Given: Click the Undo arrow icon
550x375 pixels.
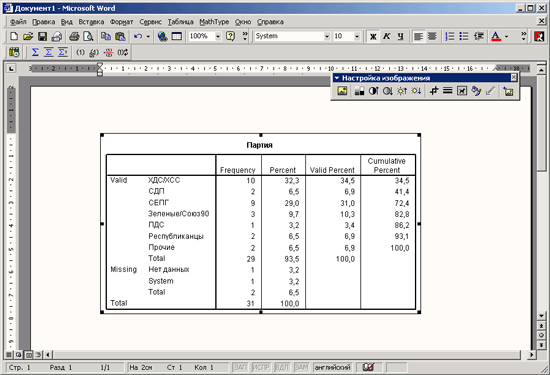Looking at the screenshot, I should click(x=138, y=36).
